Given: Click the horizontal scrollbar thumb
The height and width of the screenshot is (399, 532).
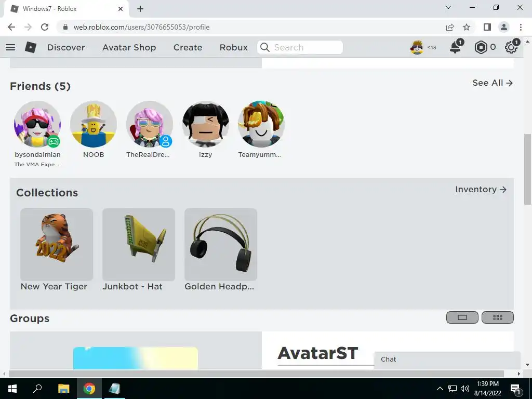Looking at the screenshot, I should click(256, 374).
